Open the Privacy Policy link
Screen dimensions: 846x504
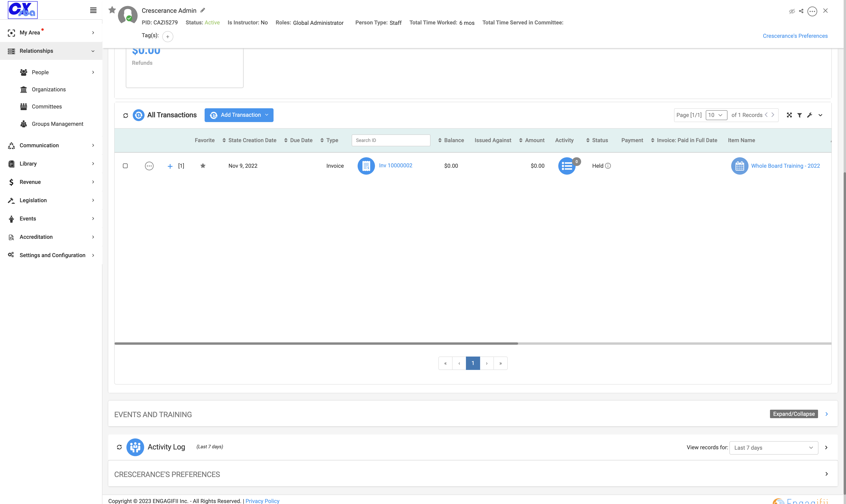coord(262,501)
